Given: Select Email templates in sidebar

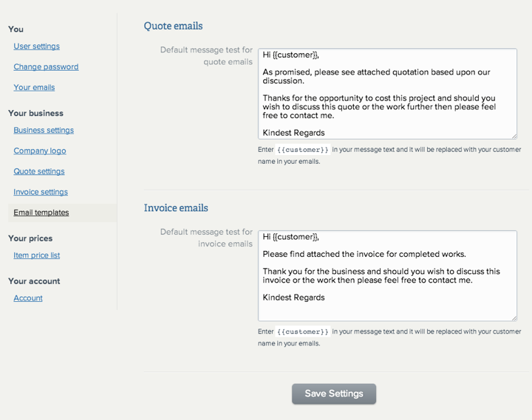Looking at the screenshot, I should coord(41,213).
